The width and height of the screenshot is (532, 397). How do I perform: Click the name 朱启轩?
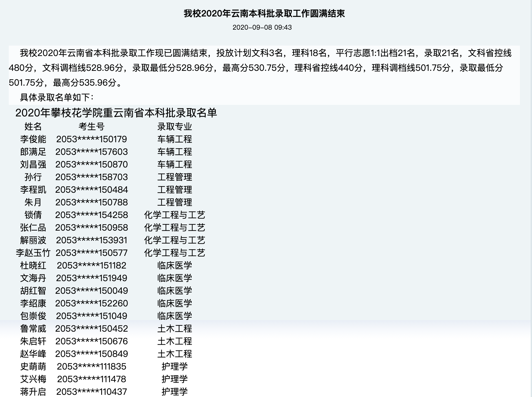[x=33, y=341]
